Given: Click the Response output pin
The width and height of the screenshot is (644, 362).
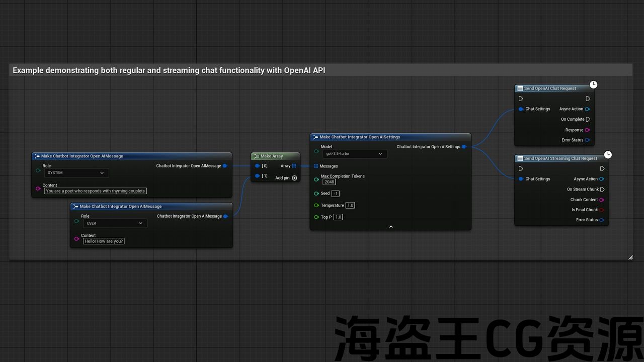Looking at the screenshot, I should pos(588,130).
